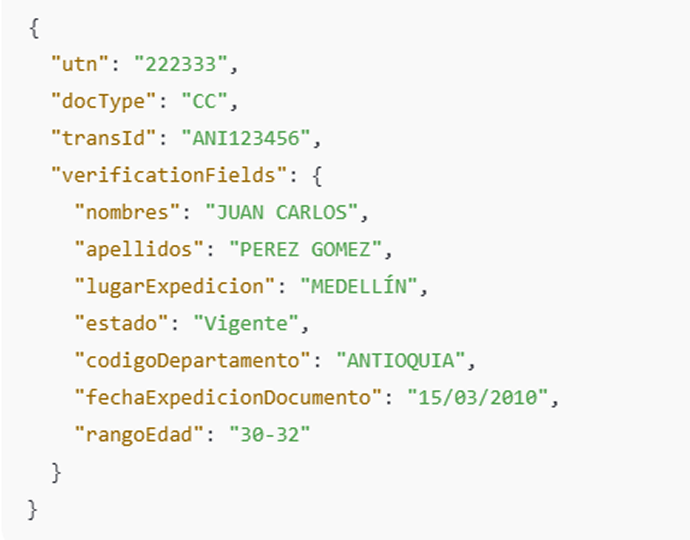The image size is (690, 540).
Task: Click the "fechaExpedicionDocumento" key
Action: [227, 397]
